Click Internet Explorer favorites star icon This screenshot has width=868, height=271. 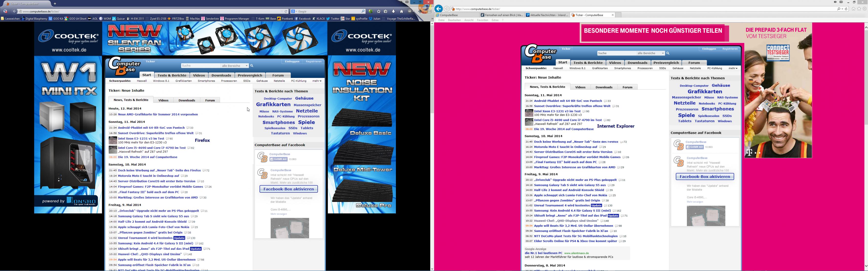[859, 9]
